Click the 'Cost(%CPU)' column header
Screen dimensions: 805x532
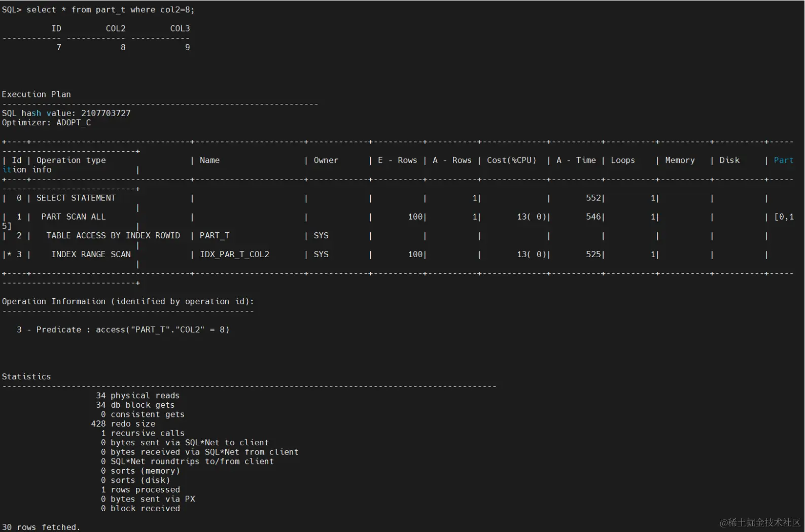[x=511, y=160]
